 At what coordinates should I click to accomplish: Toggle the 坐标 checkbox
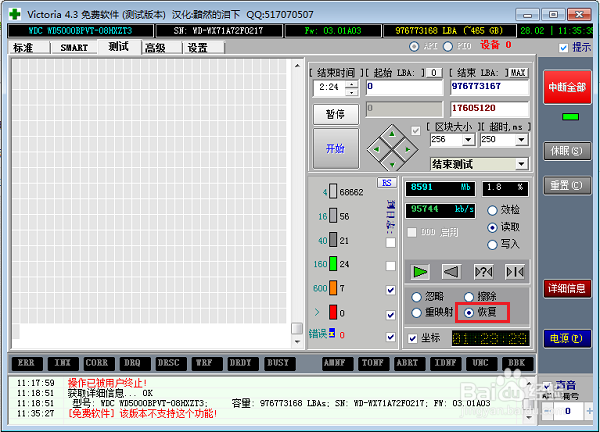coord(412,339)
